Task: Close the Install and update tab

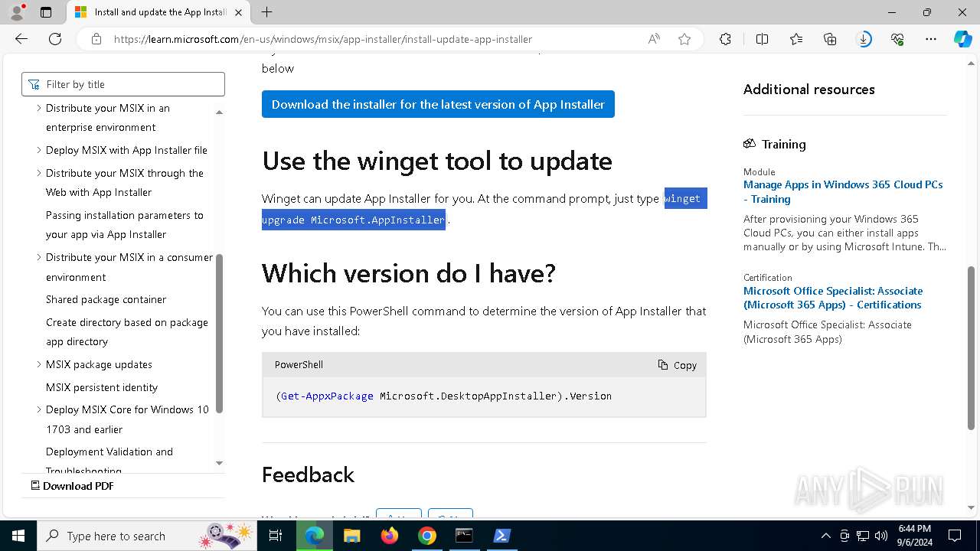Action: click(x=238, y=12)
